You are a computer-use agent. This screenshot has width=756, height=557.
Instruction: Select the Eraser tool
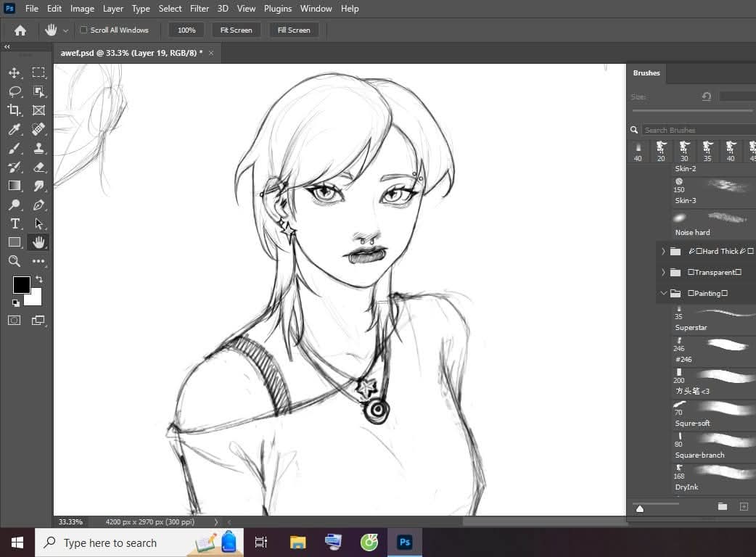point(38,168)
